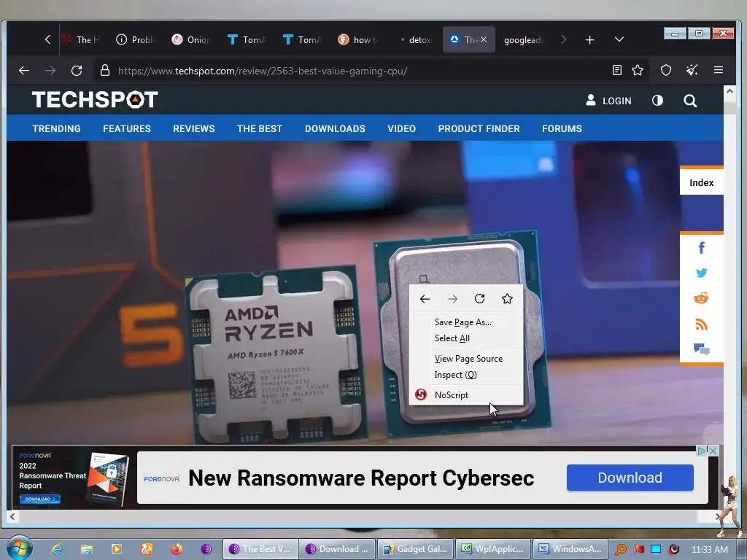Close the ad with the X icon
Image resolution: width=747 pixels, height=560 pixels.
713,451
